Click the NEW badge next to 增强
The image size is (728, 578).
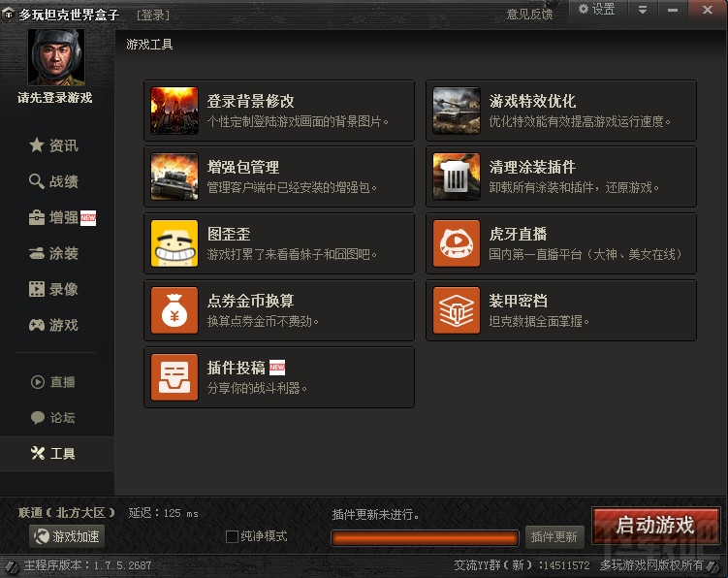(x=88, y=218)
